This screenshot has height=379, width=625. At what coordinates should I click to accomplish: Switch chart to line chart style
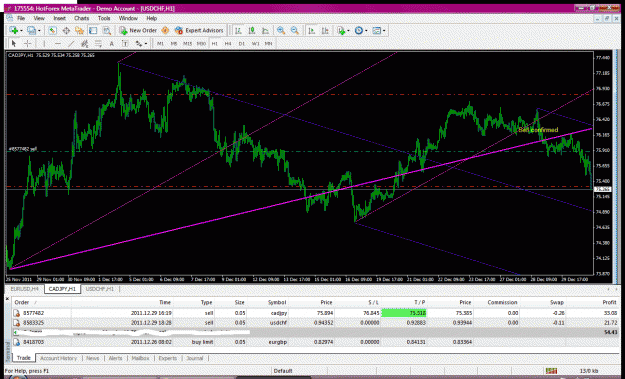point(265,30)
